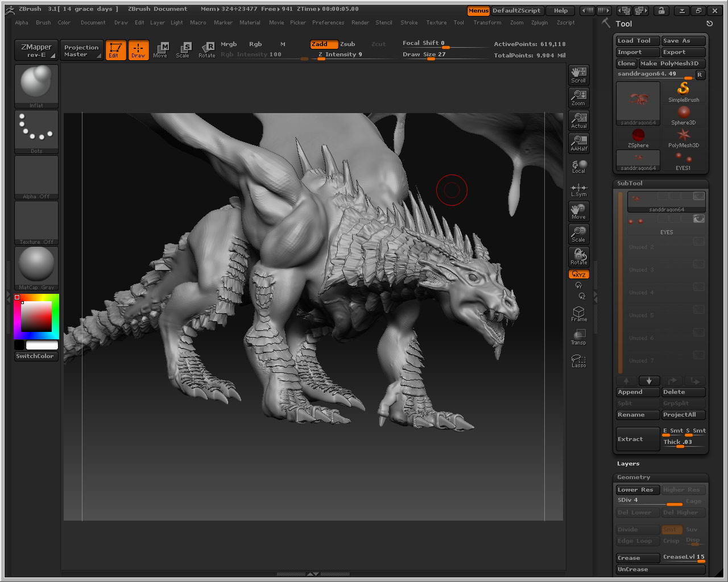Viewport: 728px width, 582px height.
Task: Select the Draw mode icon
Action: [x=138, y=50]
